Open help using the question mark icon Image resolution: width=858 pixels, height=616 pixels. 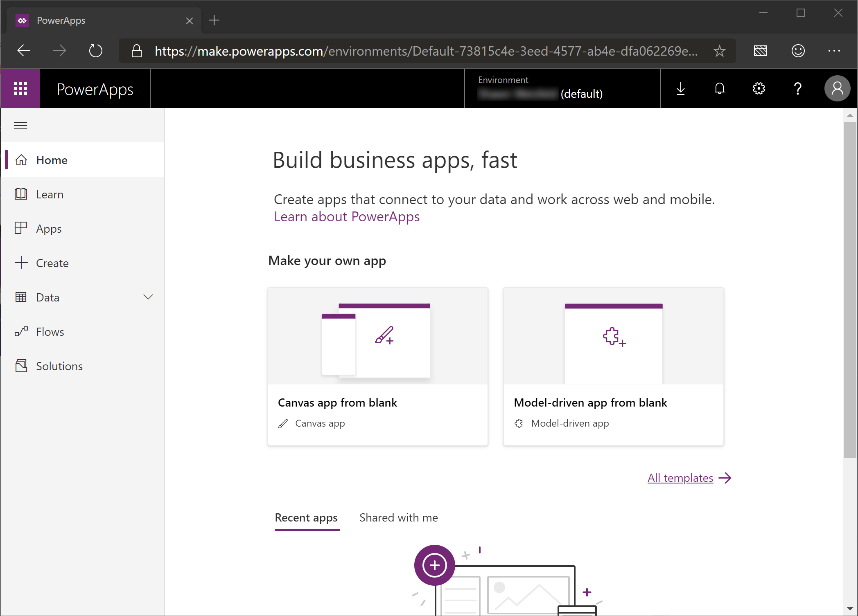797,88
